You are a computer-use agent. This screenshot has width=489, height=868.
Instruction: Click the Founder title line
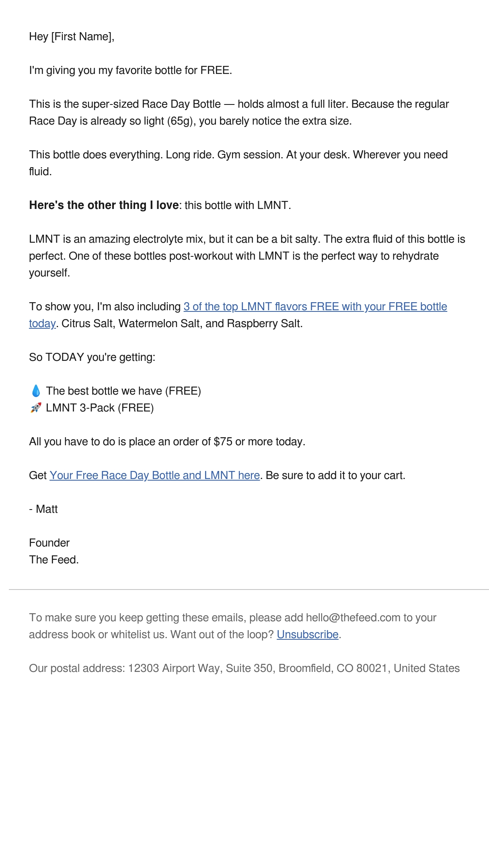(49, 543)
